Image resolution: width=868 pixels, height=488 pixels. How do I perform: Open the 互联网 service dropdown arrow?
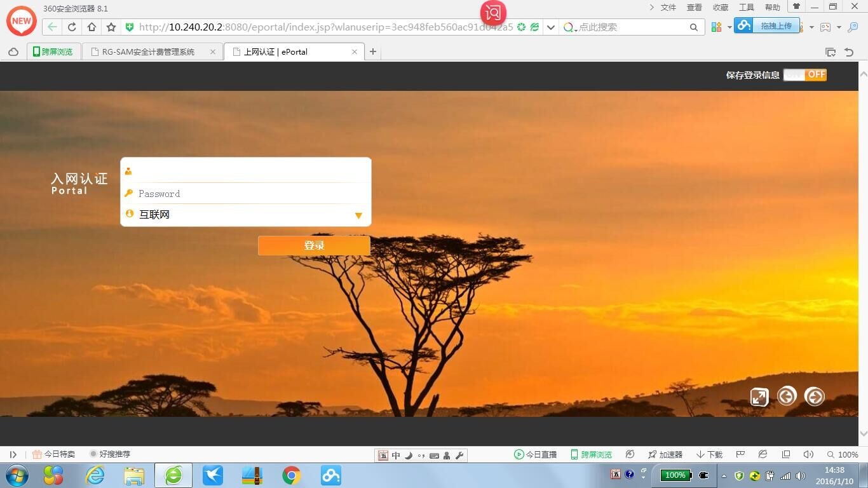(x=358, y=215)
